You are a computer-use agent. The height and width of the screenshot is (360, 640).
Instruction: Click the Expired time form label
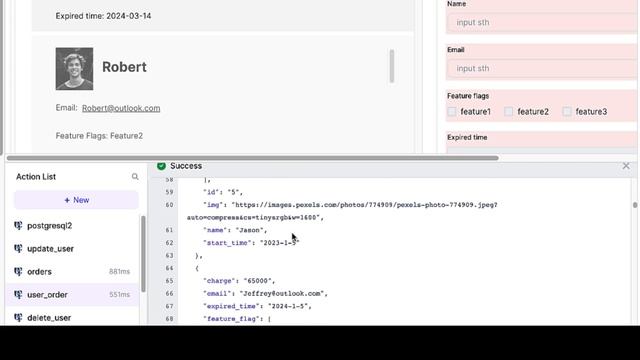coord(467,138)
